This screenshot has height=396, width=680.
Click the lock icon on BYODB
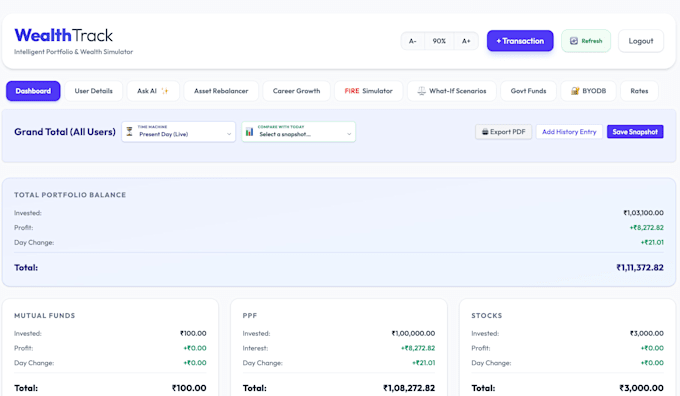575,91
